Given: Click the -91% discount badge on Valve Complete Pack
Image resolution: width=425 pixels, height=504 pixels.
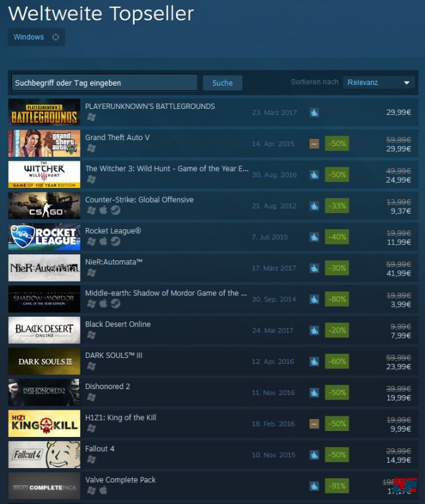Looking at the screenshot, I should point(337,485).
